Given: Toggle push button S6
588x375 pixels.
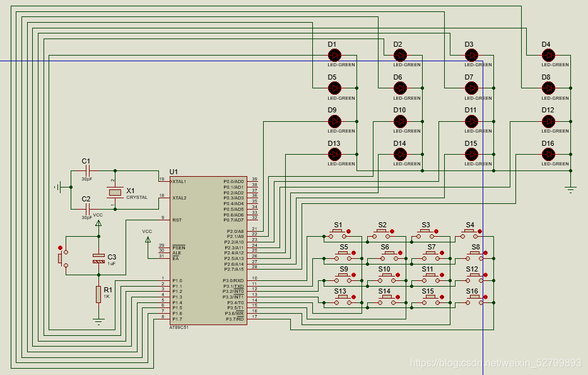Looking at the screenshot, I should click(x=390, y=256).
